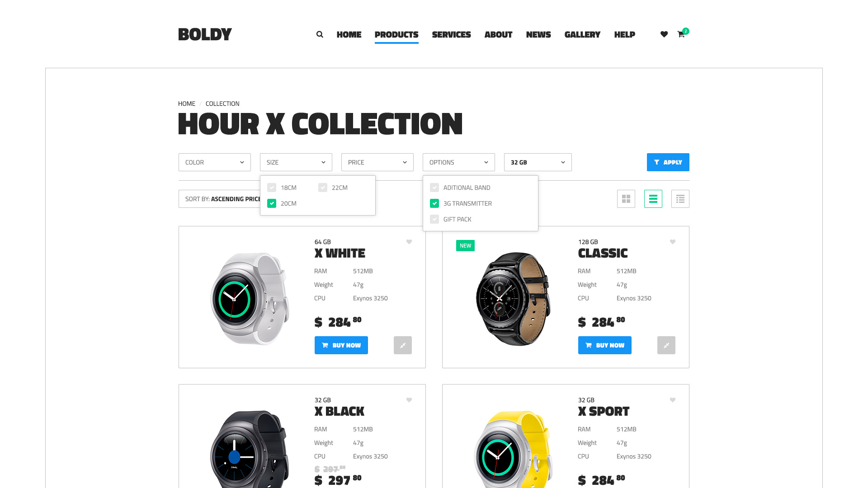The image size is (868, 488).
Task: Switch to large grid view
Action: click(626, 199)
